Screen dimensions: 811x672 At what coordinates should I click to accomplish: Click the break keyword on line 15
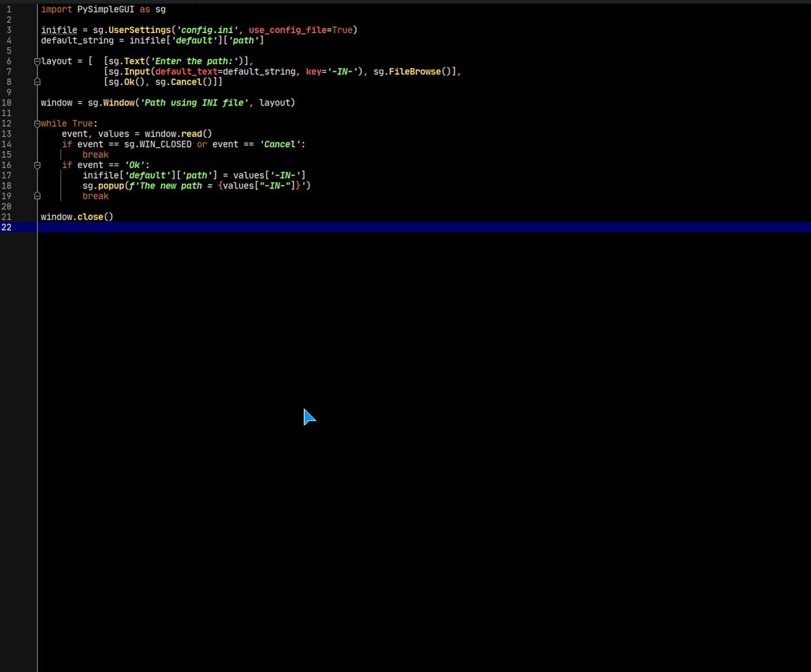[95, 154]
